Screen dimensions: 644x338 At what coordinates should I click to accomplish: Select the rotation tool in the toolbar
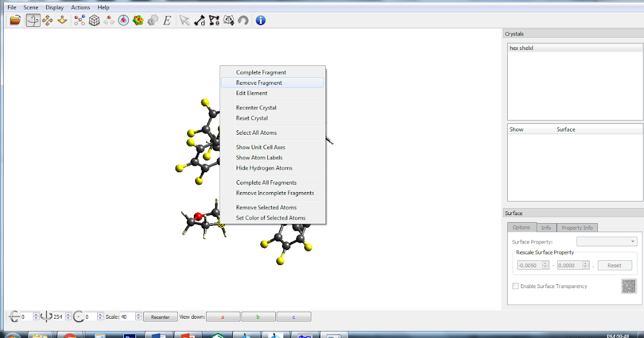click(33, 20)
